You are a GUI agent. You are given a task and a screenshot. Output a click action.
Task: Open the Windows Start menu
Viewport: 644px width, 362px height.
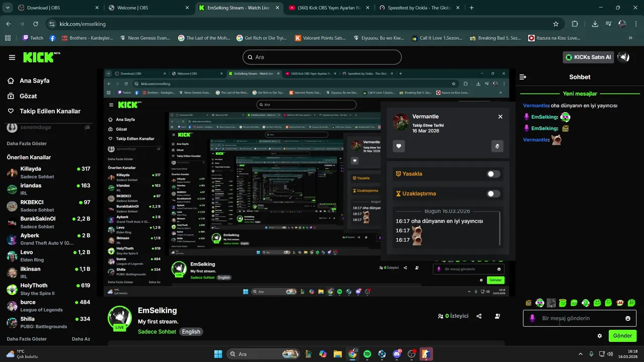218,354
